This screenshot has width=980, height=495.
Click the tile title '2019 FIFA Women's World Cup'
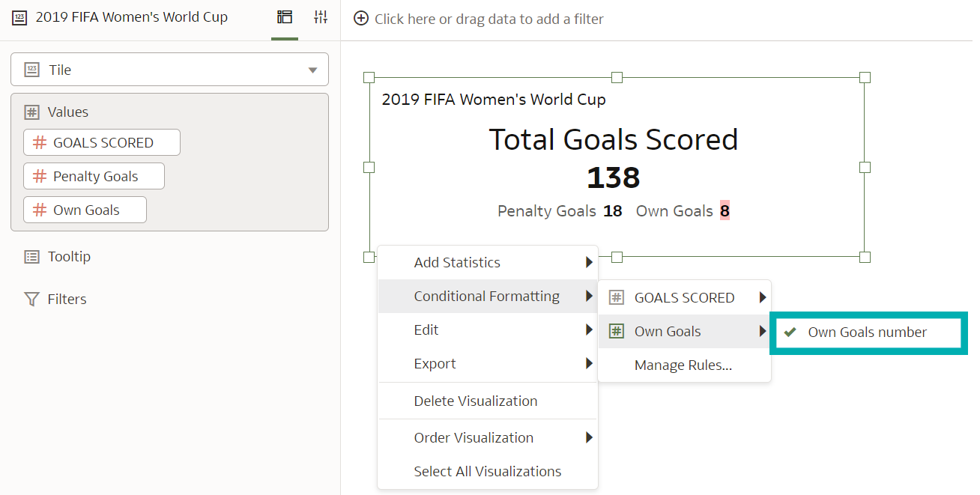(x=494, y=100)
